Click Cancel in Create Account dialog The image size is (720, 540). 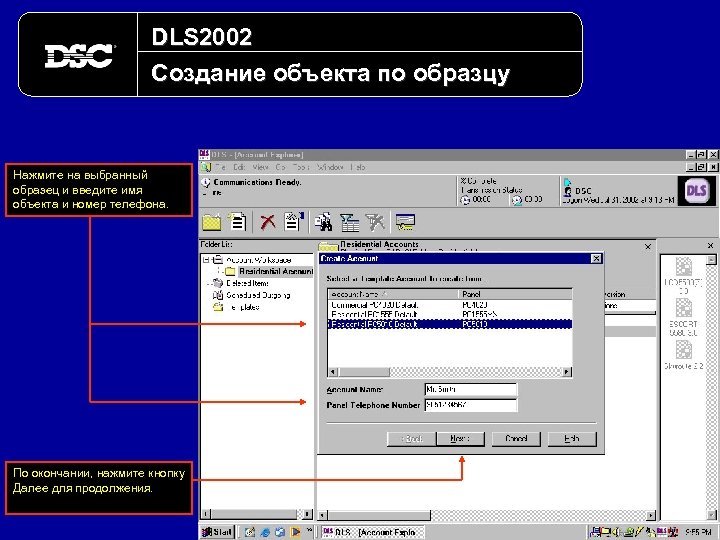(x=516, y=439)
